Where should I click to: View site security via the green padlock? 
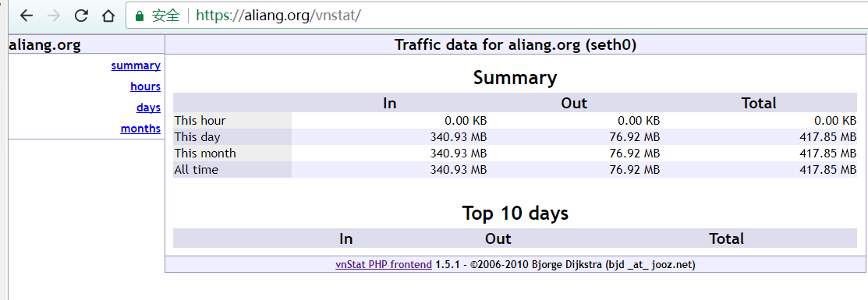(x=140, y=16)
